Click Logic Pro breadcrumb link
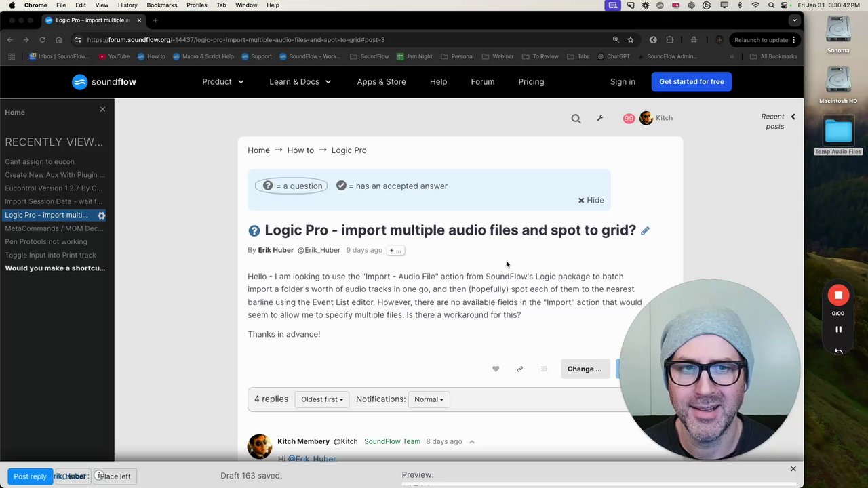The height and width of the screenshot is (488, 868). [349, 150]
